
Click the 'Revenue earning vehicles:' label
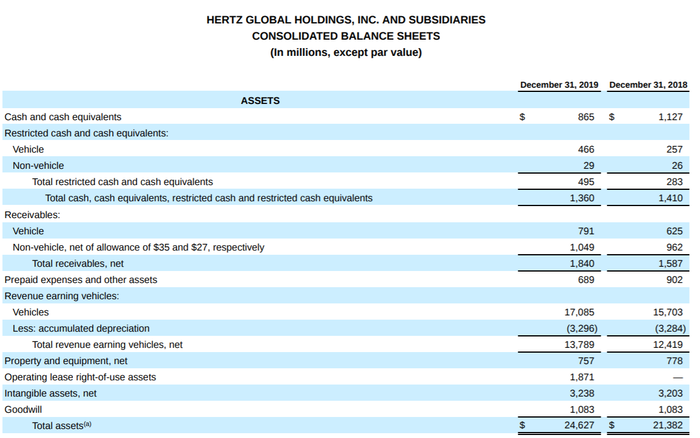pyautogui.click(x=62, y=296)
